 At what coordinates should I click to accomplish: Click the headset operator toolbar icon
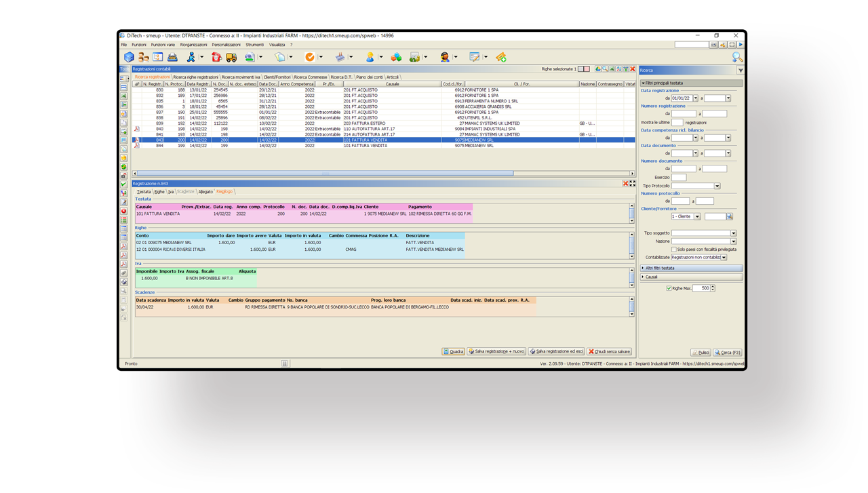445,58
